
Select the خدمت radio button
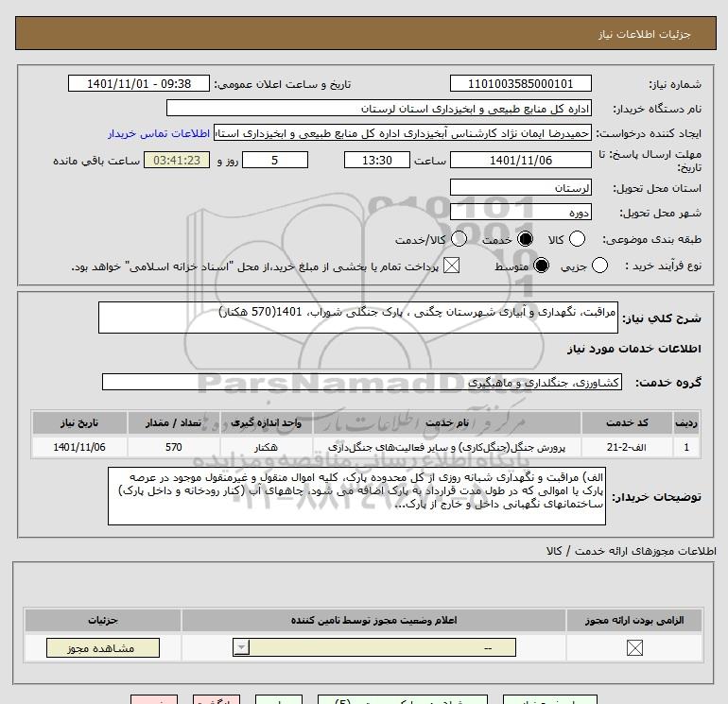[525, 239]
